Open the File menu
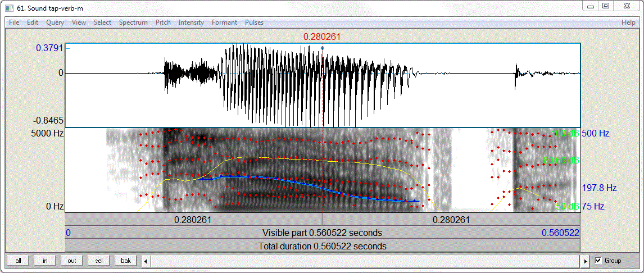This screenshot has height=273, width=644. (14, 22)
